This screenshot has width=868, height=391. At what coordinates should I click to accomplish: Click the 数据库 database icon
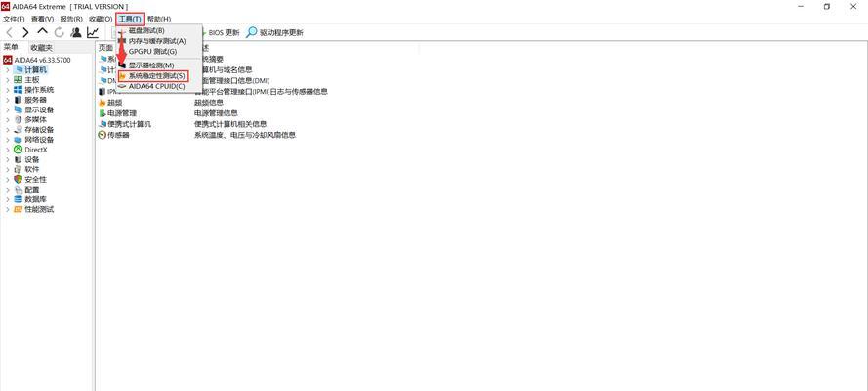(19, 199)
